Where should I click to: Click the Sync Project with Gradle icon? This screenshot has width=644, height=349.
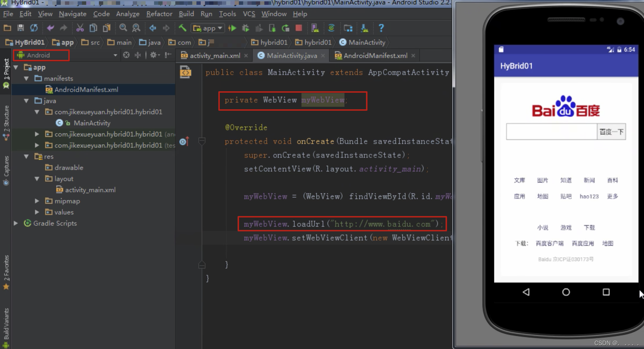click(331, 28)
